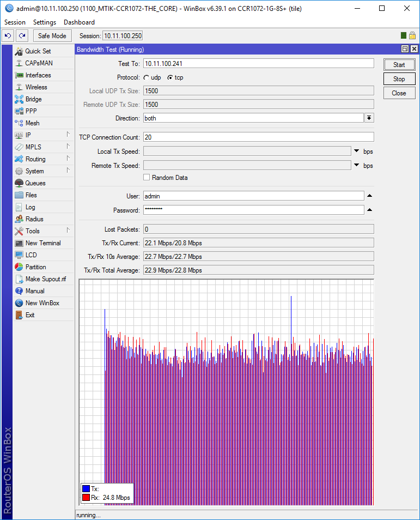Viewport: 420px width, 520px height.
Task: Click the Tx/Rx Current value
Action: coord(259,243)
